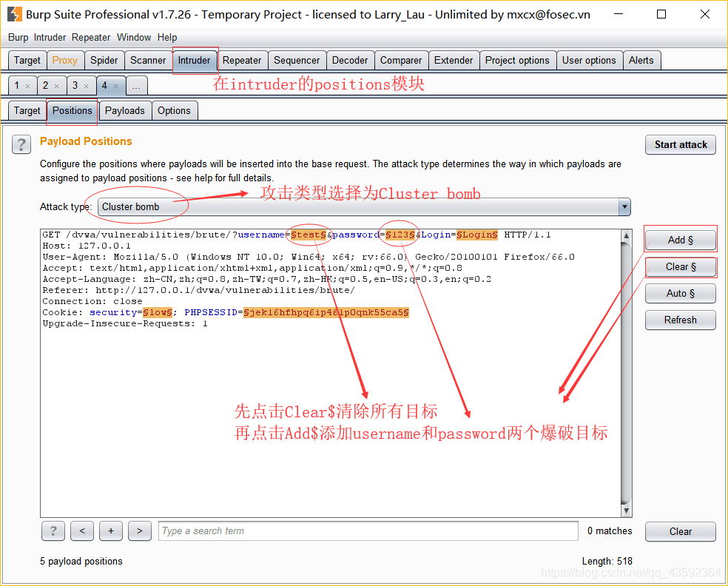The image size is (728, 586).
Task: Select Intruder attack tab 4
Action: tap(104, 85)
